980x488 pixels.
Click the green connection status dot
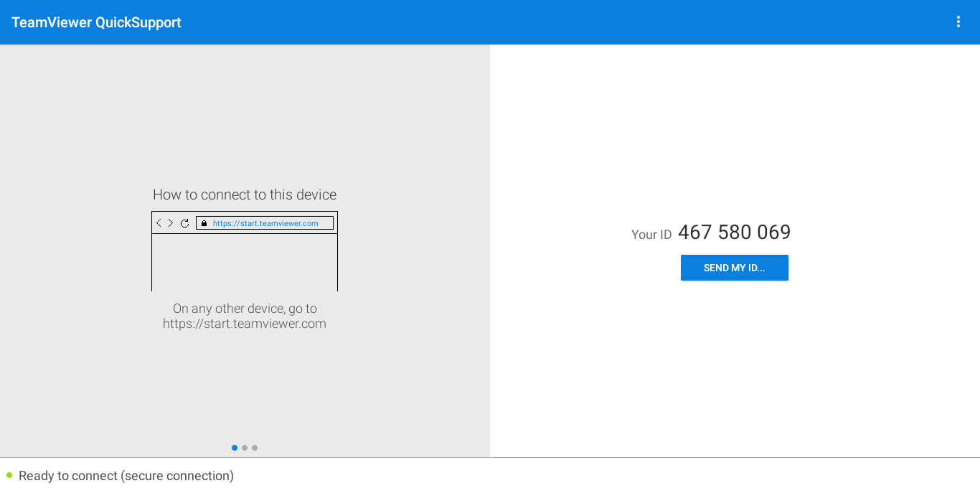click(9, 475)
